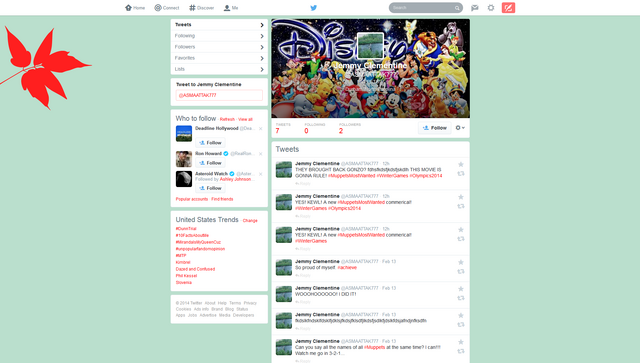Image resolution: width=640 pixels, height=363 pixels.
Task: Open the Favorites sidebar list
Action: click(x=219, y=58)
